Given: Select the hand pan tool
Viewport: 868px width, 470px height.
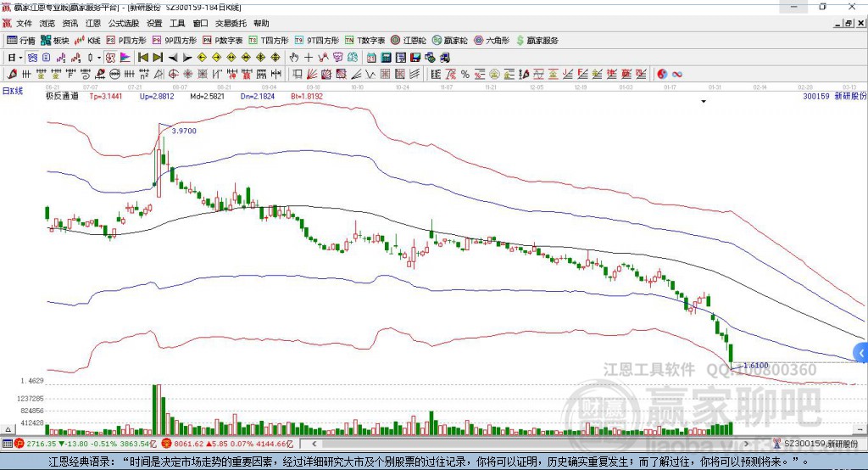Looking at the screenshot, I should [x=294, y=57].
